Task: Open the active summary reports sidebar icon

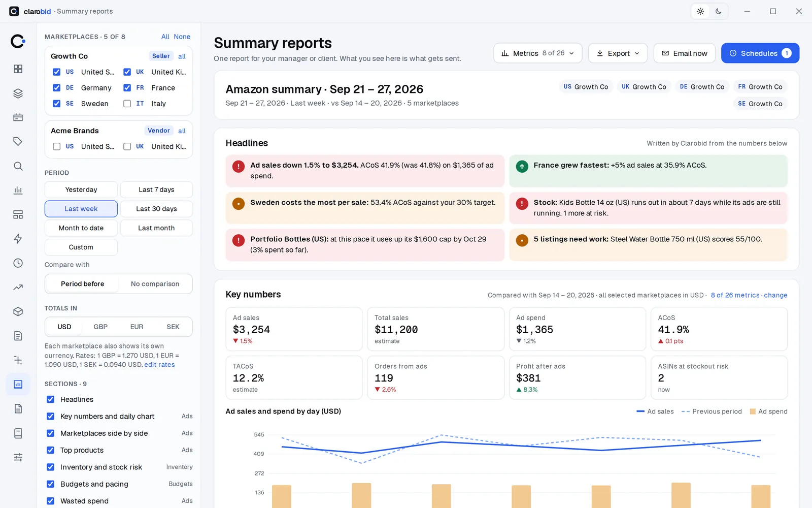Action: tap(18, 385)
